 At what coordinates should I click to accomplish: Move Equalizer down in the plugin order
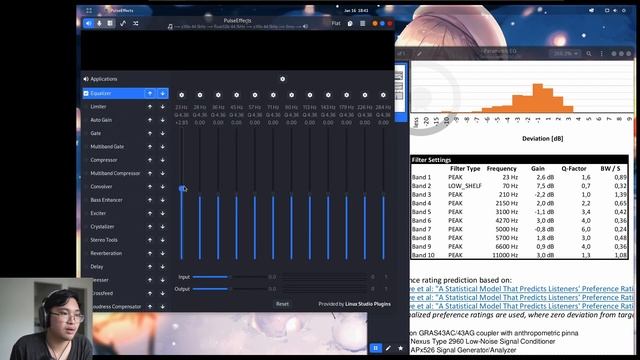point(162,93)
